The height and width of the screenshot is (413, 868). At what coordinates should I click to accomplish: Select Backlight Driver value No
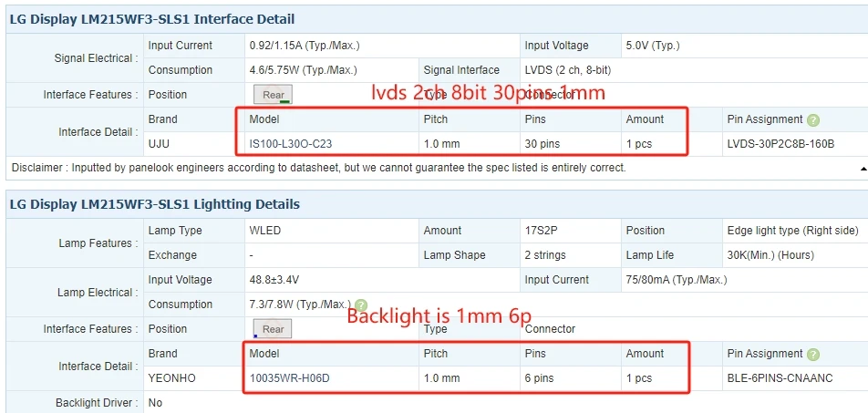156,403
